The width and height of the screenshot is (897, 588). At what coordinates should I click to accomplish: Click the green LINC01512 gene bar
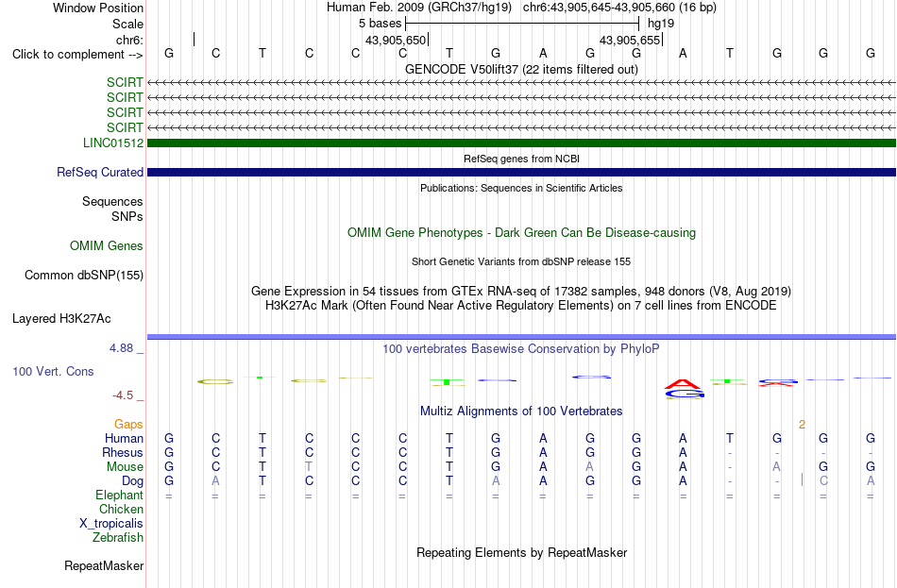click(521, 143)
